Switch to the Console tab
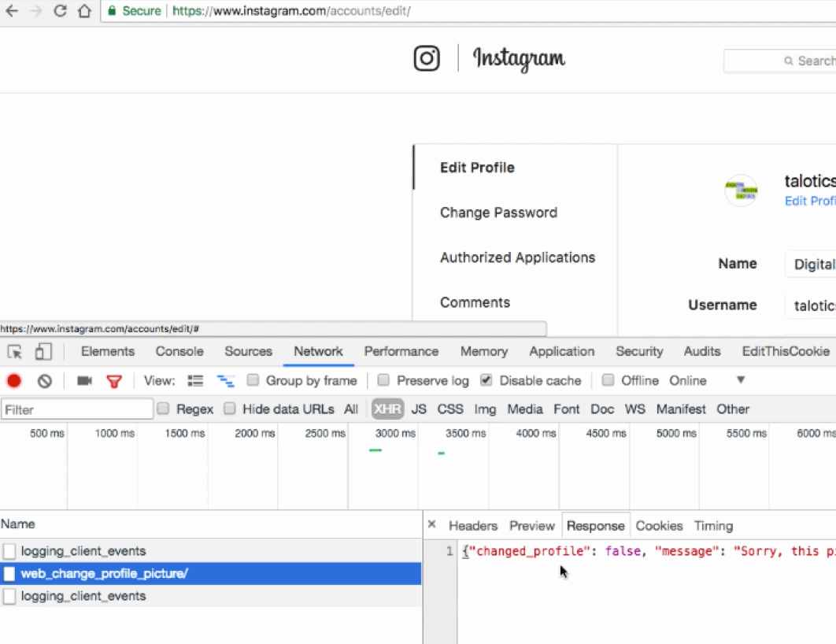 click(179, 352)
